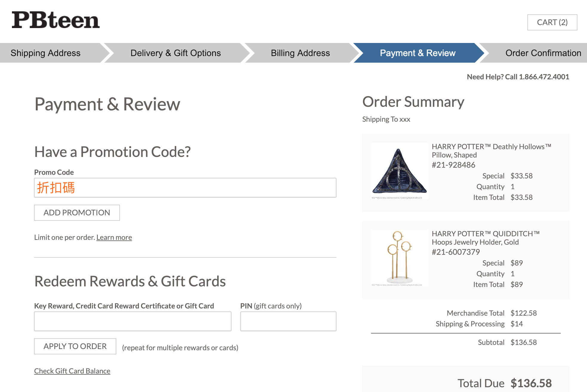
Task: Click the Total Due amount
Action: coord(531,383)
